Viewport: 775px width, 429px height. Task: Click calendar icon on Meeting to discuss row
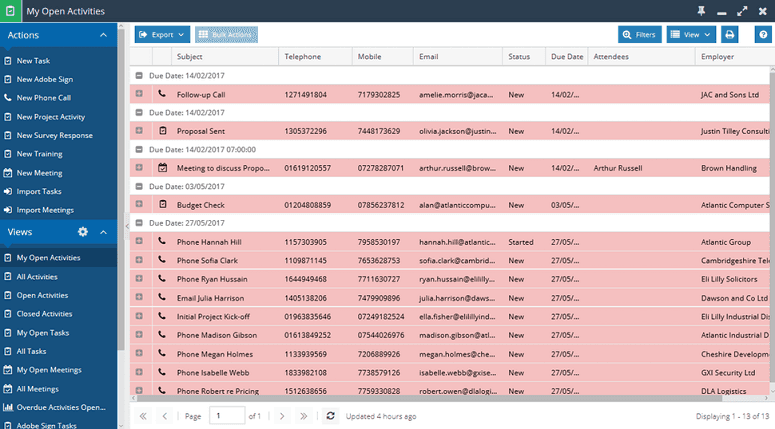(x=162, y=168)
